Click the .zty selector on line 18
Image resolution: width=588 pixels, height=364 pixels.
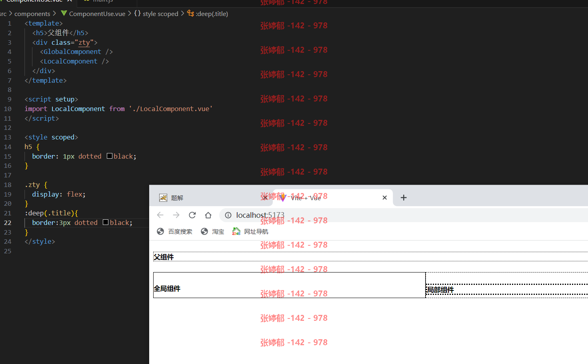coord(32,185)
